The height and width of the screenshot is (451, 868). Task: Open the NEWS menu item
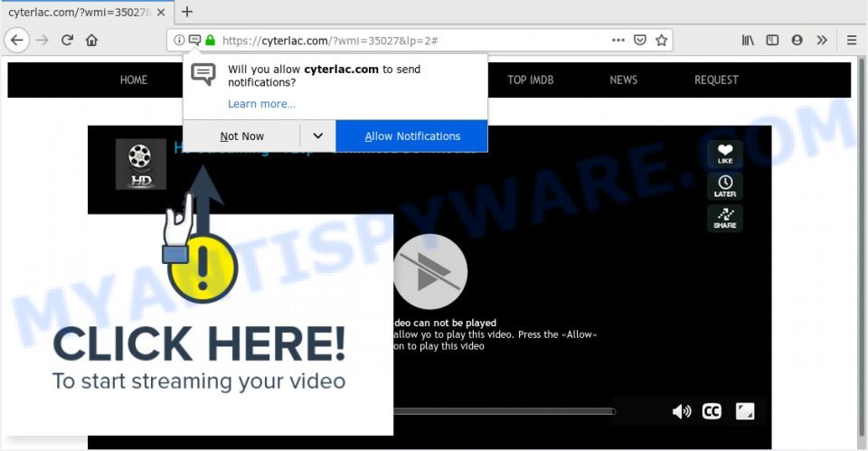[623, 80]
